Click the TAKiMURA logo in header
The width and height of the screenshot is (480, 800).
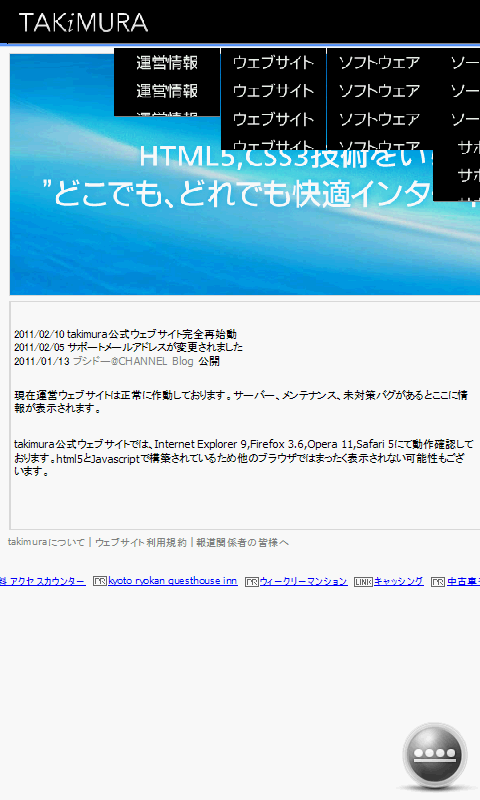pos(83,23)
